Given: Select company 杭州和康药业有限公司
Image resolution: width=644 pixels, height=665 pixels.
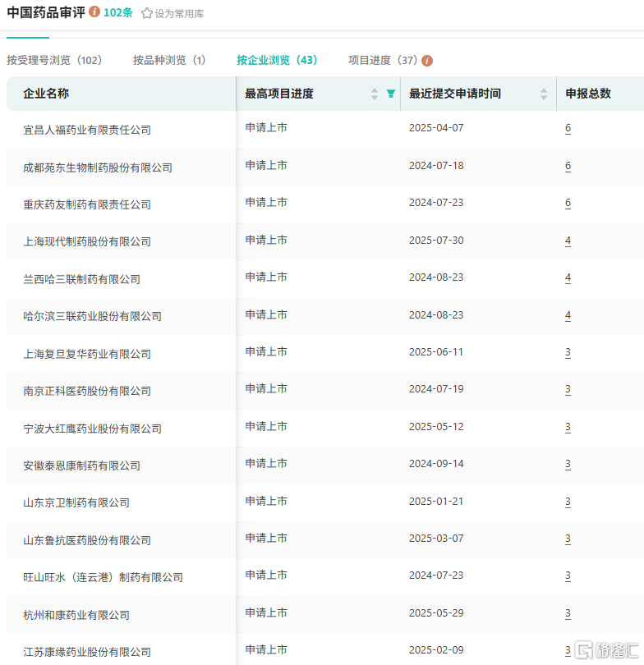Looking at the screenshot, I should [76, 616].
